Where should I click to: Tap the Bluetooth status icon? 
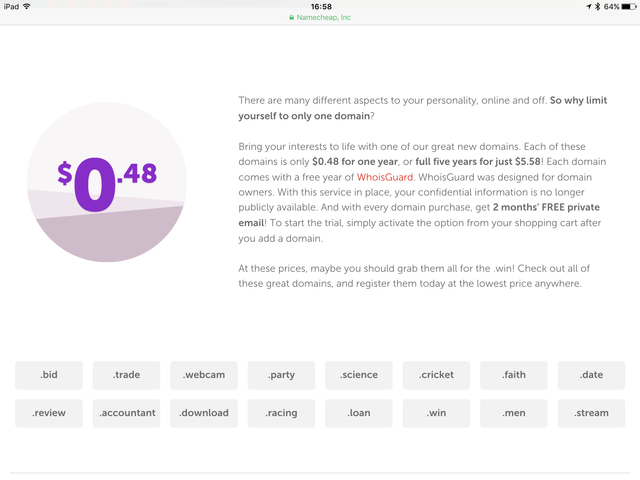597,6
